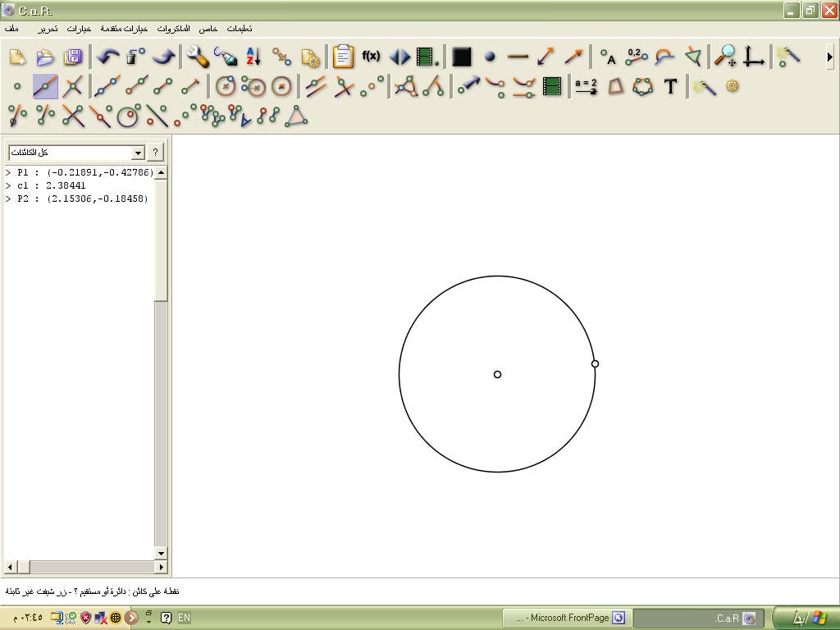The width and height of the screenshot is (840, 630).
Task: Select the parallel line tool
Action: 316,87
